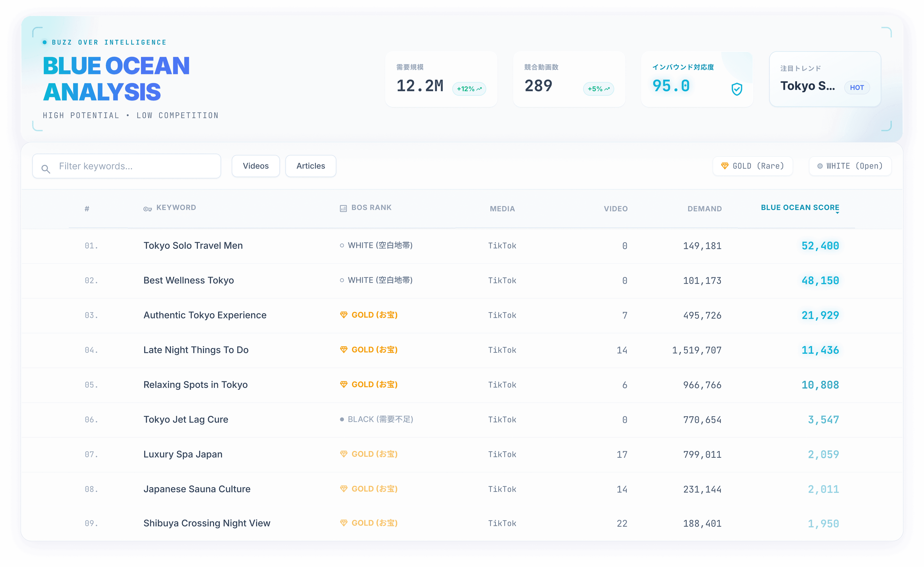The width and height of the screenshot is (924, 567).
Task: Click the +5% trend badge
Action: (x=598, y=89)
